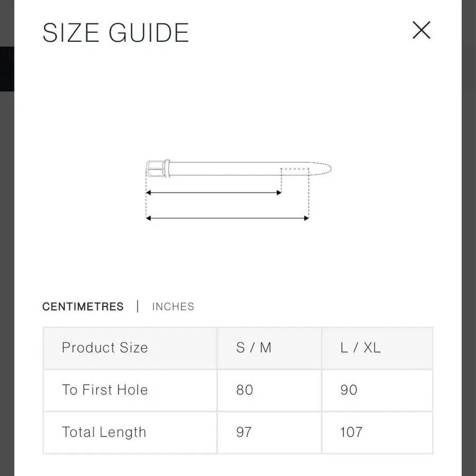Select the S / M column header
The image size is (476, 476).
click(x=253, y=348)
